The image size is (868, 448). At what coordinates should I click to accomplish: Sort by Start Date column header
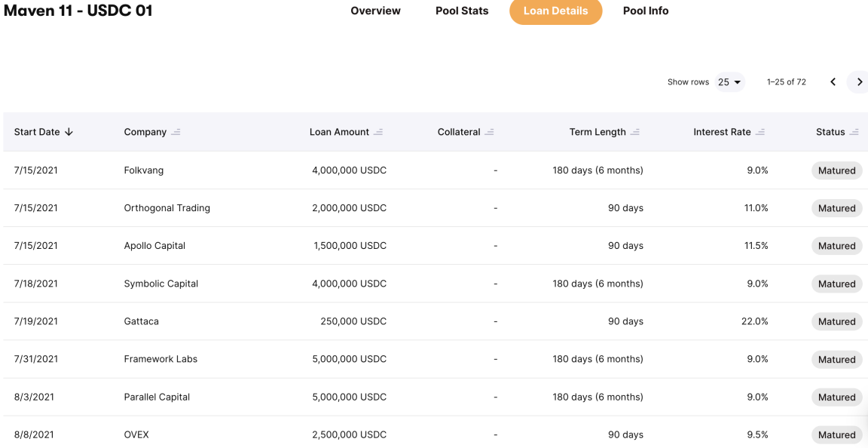43,132
